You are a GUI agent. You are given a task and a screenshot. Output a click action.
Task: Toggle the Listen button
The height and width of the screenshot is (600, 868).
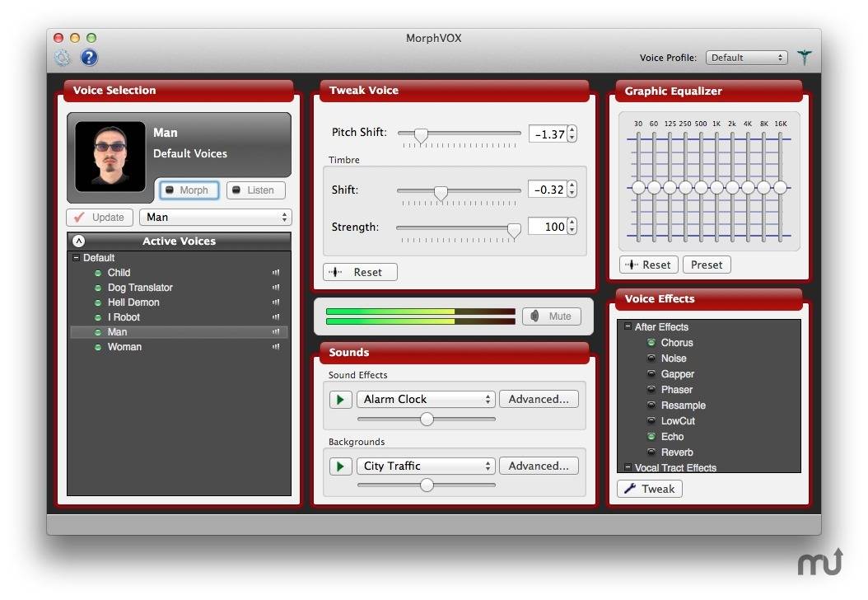255,190
